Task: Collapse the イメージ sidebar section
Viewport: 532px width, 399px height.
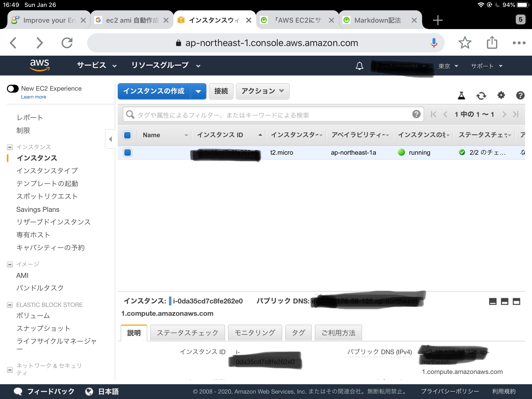Action: pyautogui.click(x=10, y=265)
